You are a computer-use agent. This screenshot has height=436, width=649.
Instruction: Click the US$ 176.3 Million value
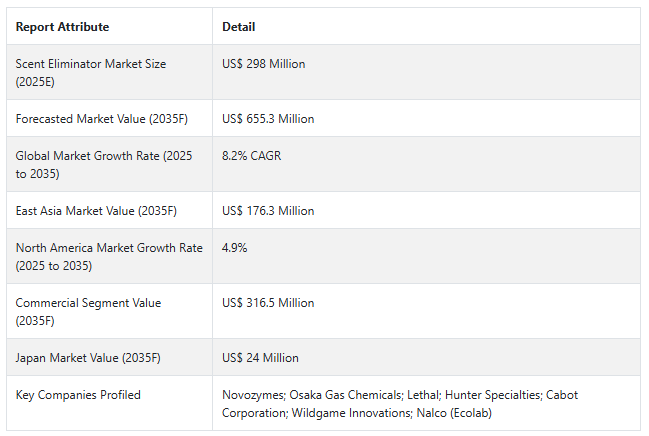pos(268,211)
